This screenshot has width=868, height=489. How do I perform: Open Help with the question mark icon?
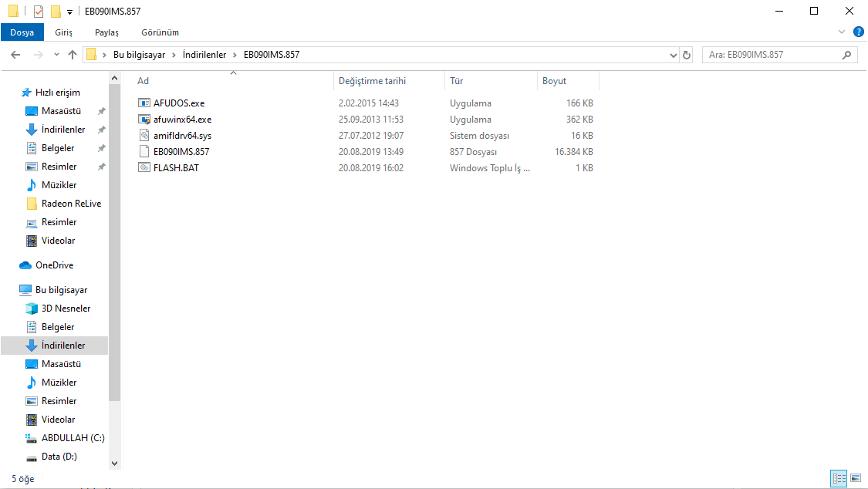[859, 32]
